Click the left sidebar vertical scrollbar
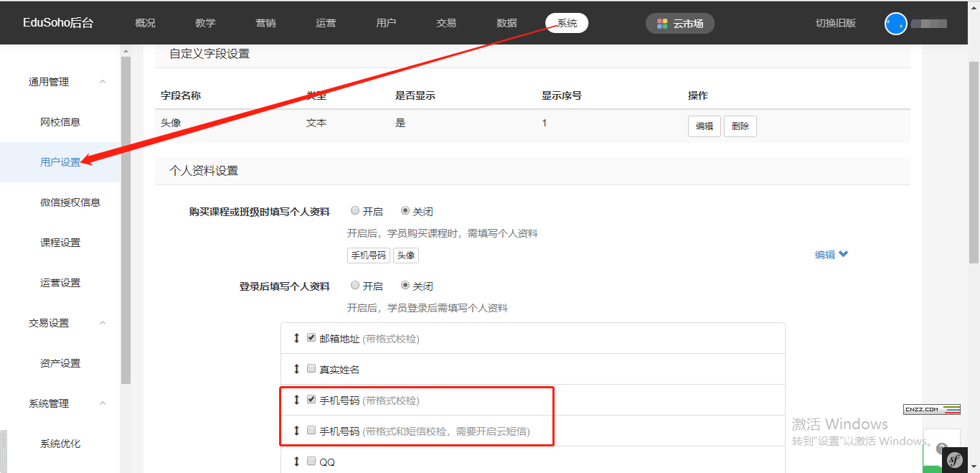The image size is (980, 473). pyautogui.click(x=126, y=215)
